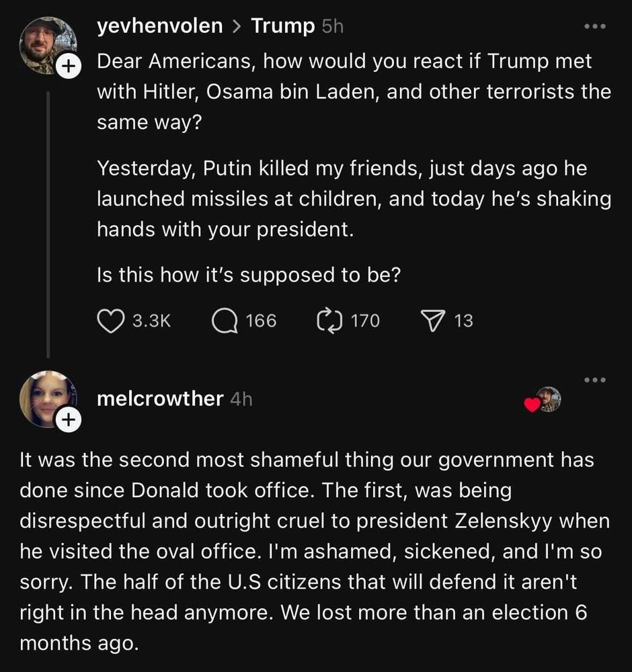
Task: Repost using the repost arrows icon
Action: 329,321
